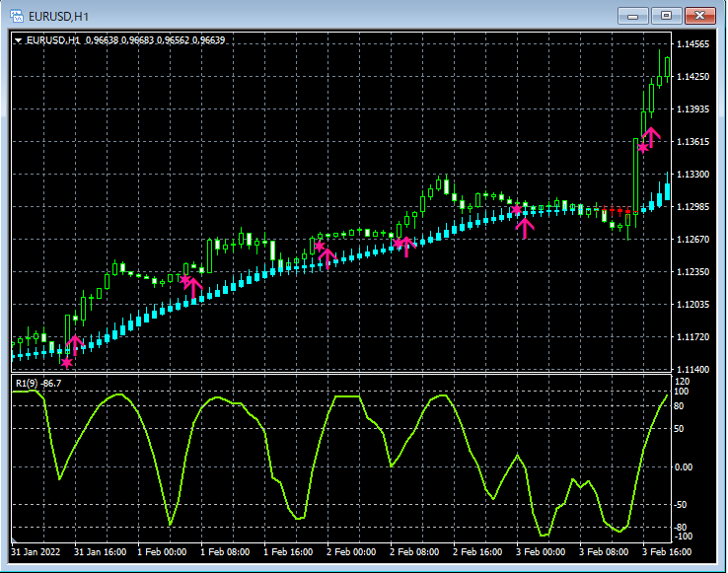Image resolution: width=728 pixels, height=573 pixels.
Task: Click the pink star beside the 1.13615 level
Action: click(643, 148)
